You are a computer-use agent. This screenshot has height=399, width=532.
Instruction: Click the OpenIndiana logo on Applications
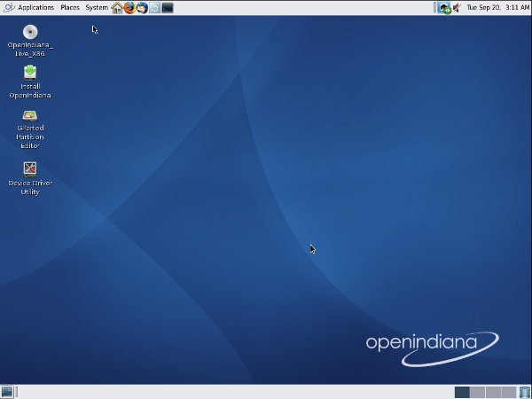(x=9, y=7)
